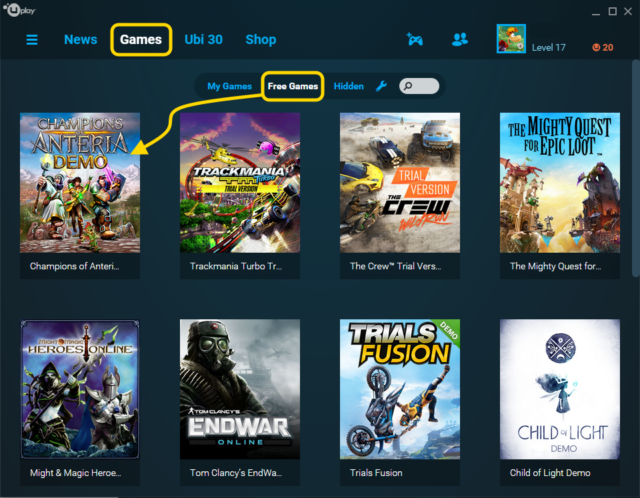640x498 pixels.
Task: Close the Uplay window
Action: click(x=628, y=11)
